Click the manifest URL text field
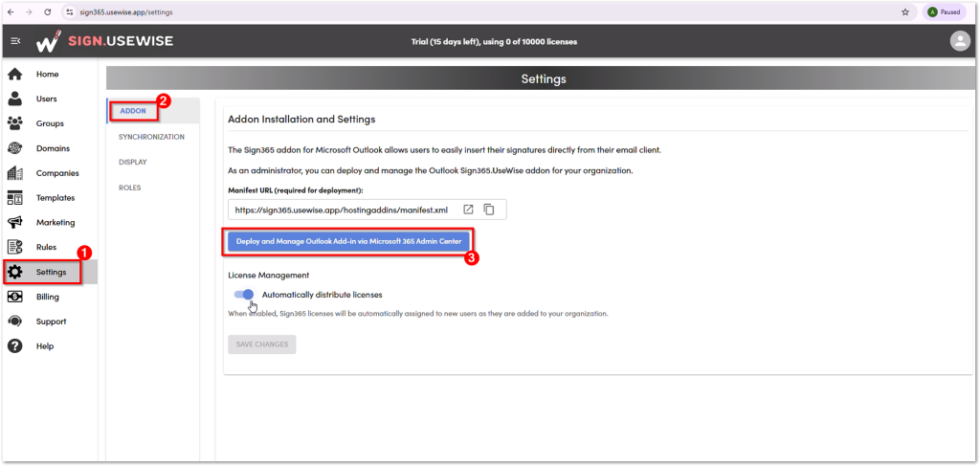The height and width of the screenshot is (466, 980). [343, 210]
